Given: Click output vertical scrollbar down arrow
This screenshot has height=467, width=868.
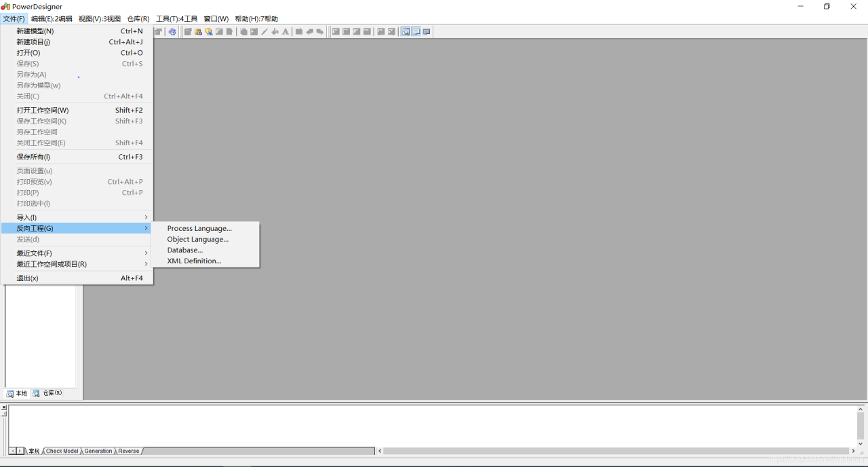Looking at the screenshot, I should [x=861, y=443].
